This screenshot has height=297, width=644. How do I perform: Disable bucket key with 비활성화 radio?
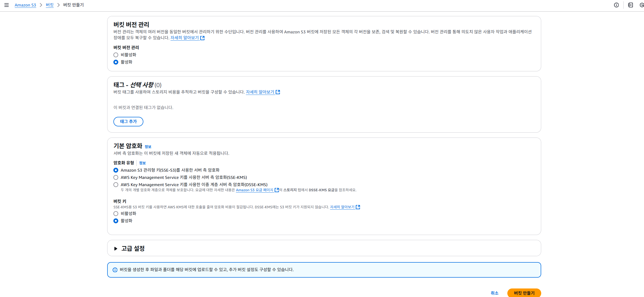[x=116, y=214]
